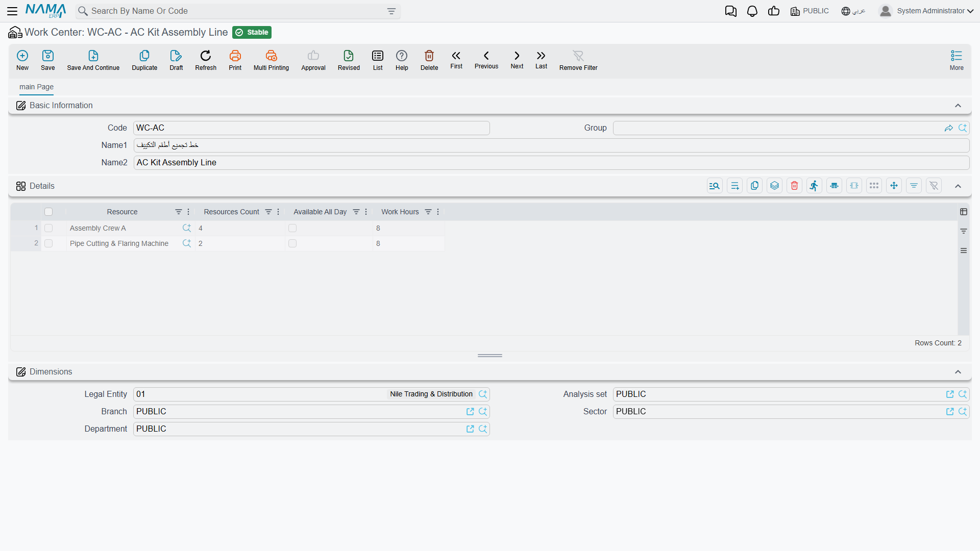Open the List view
This screenshot has height=551, width=980.
coord(378,60)
